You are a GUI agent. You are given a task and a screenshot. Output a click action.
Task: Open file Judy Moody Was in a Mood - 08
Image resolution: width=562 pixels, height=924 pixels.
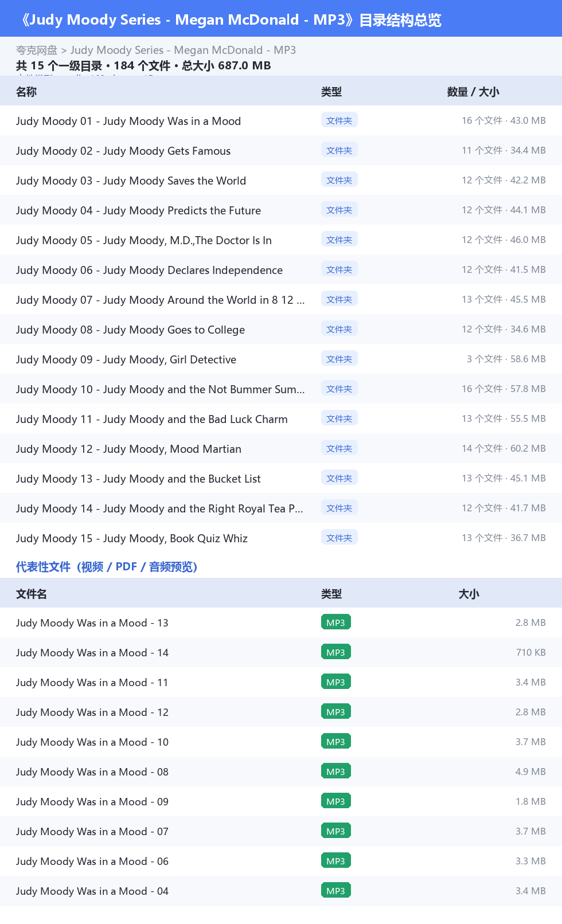(x=92, y=772)
